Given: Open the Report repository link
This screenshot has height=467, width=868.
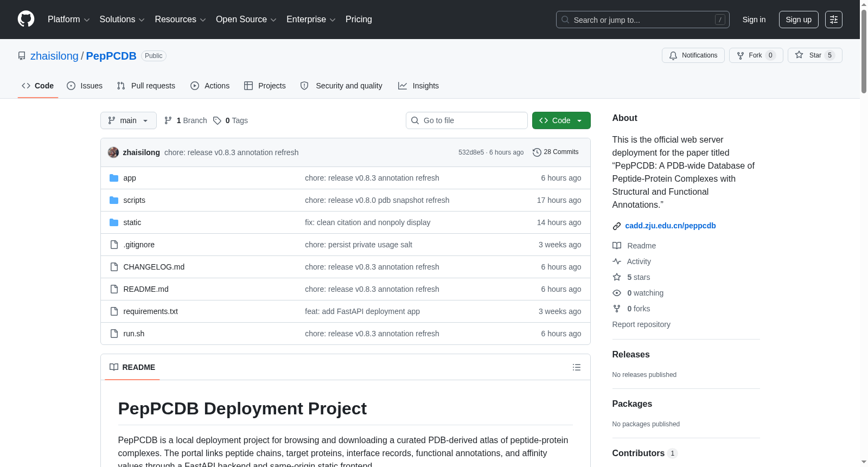Looking at the screenshot, I should [641, 324].
